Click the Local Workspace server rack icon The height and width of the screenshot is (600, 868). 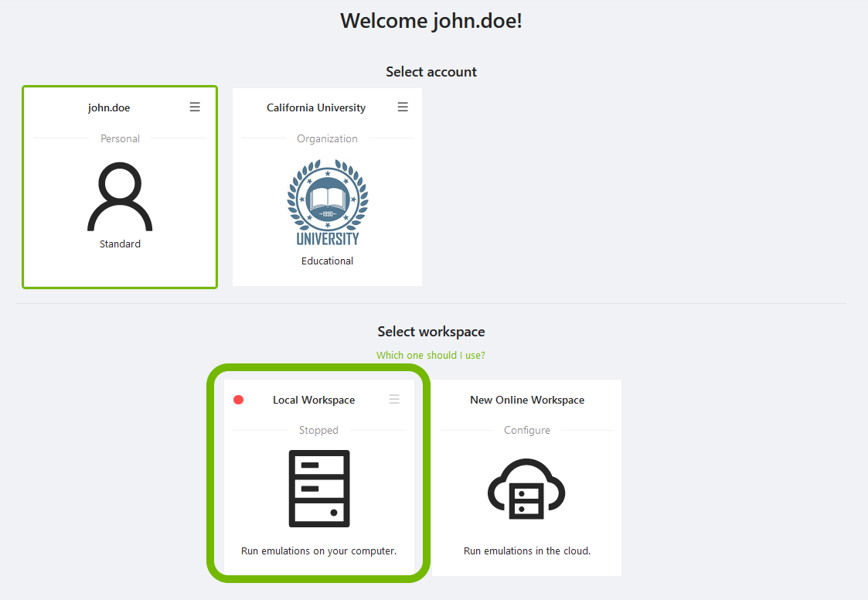pos(318,489)
